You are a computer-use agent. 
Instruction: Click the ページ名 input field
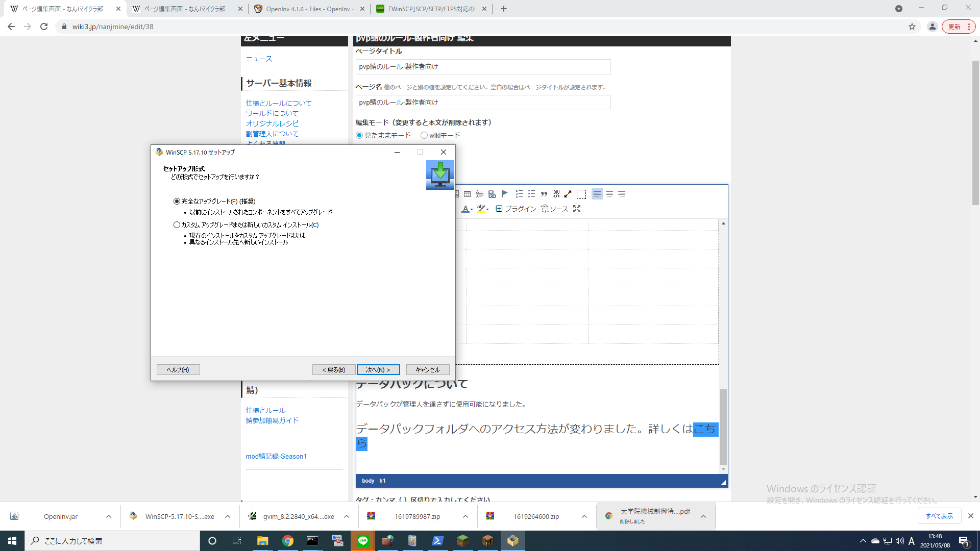point(483,103)
